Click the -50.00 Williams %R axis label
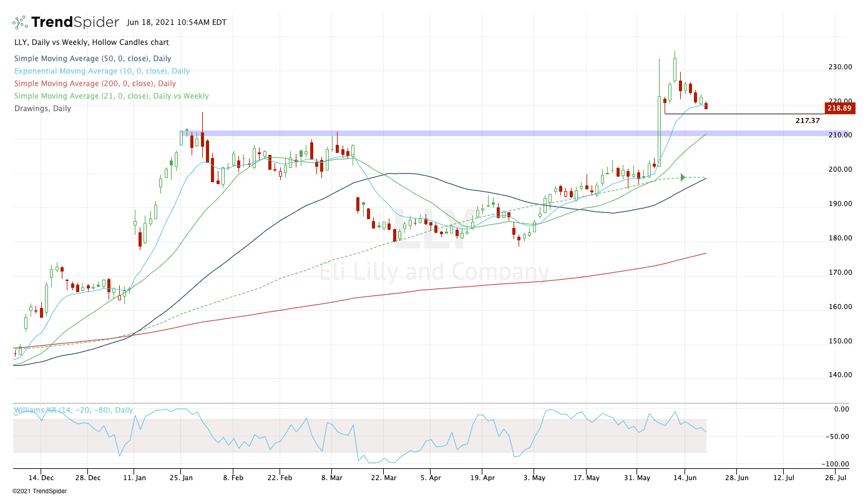This screenshot has height=497, width=868. (837, 436)
